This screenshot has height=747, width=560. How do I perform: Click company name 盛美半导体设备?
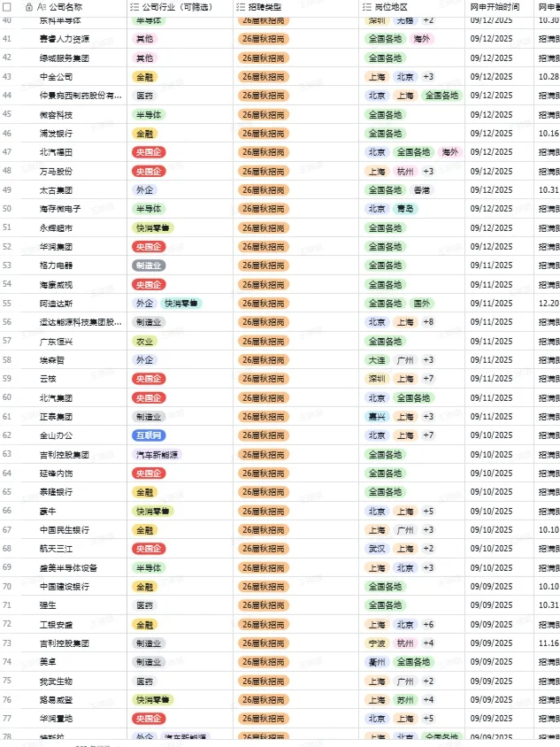click(x=69, y=568)
